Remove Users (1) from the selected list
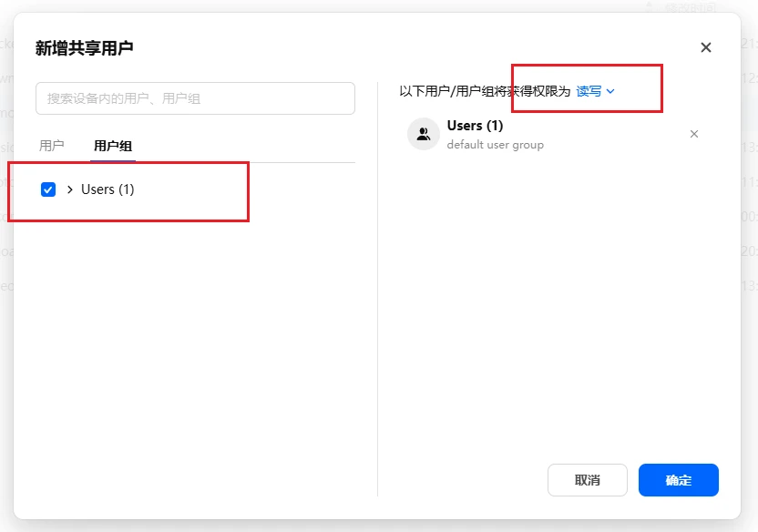 point(694,134)
